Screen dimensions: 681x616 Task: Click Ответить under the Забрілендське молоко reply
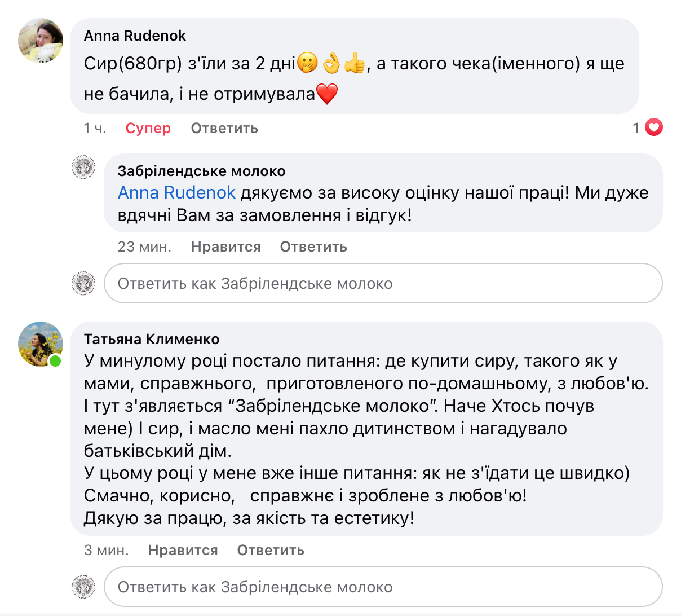(313, 247)
